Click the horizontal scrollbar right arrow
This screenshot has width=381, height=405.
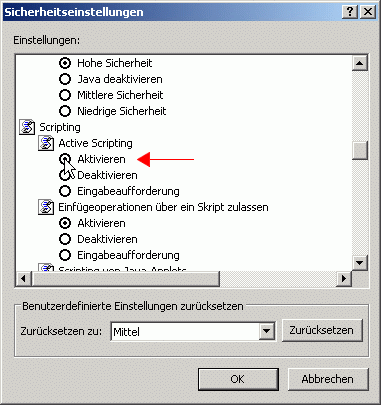(344, 278)
